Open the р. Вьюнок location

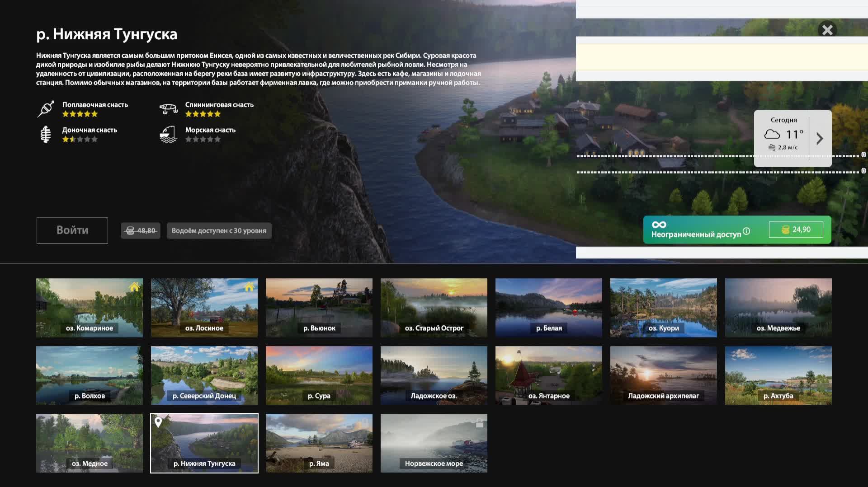click(319, 308)
